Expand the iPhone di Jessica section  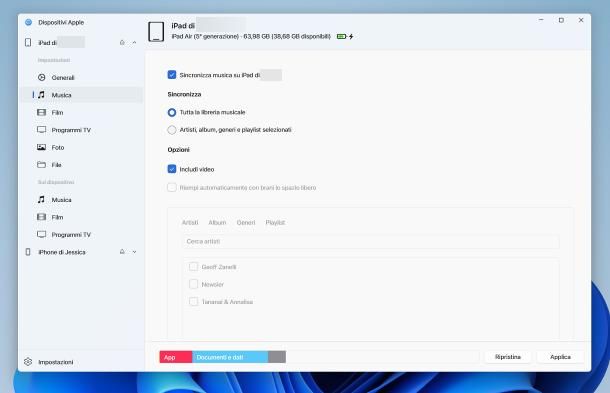click(134, 252)
